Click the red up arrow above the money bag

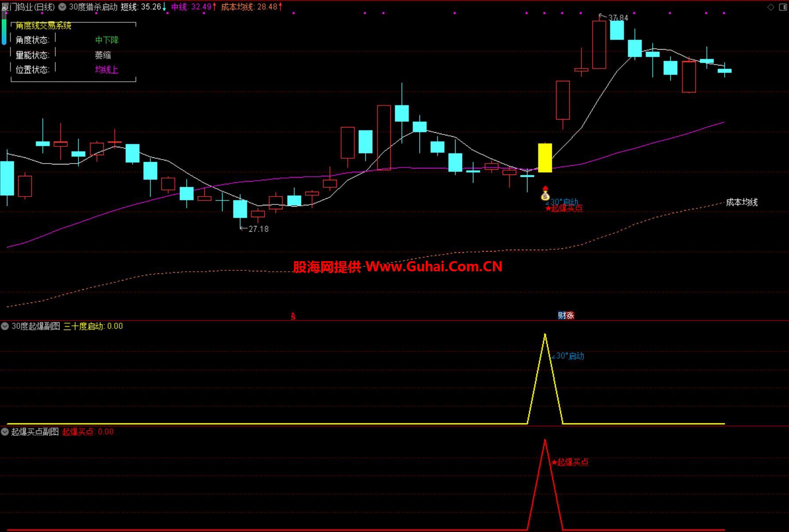[x=545, y=189]
